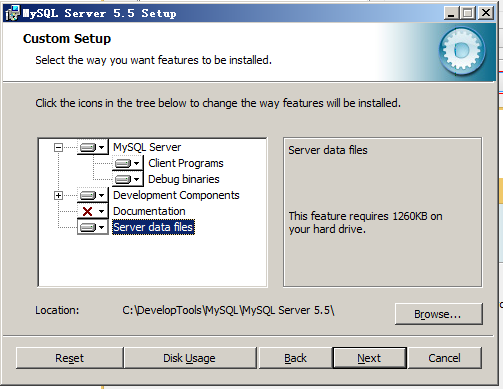The image size is (503, 389).
Task: Open the Server data files drive icon
Action: (93, 227)
